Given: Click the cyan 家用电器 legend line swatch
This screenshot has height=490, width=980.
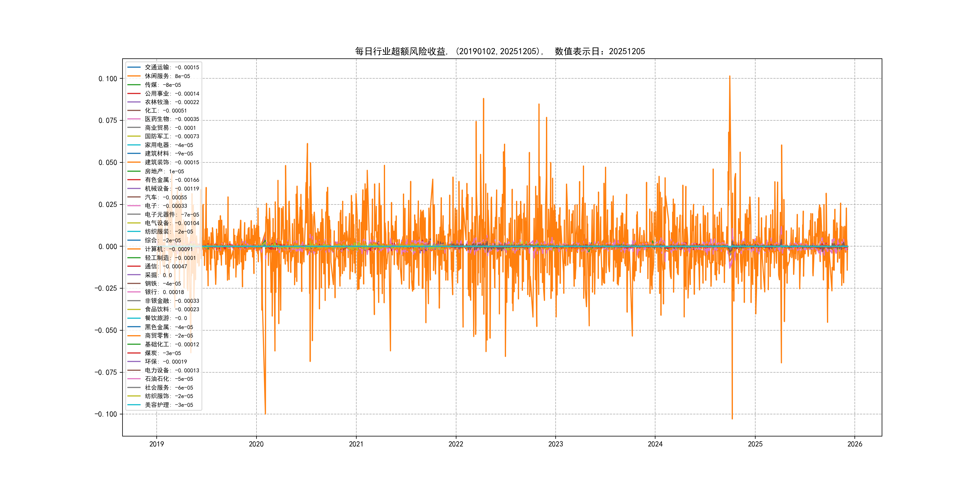Looking at the screenshot, I should click(x=134, y=145).
